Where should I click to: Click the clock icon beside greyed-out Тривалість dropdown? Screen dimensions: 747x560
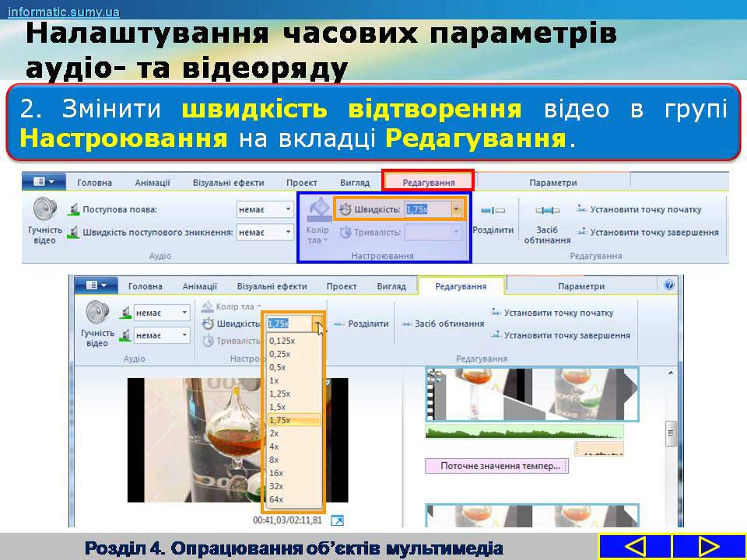pos(345,232)
